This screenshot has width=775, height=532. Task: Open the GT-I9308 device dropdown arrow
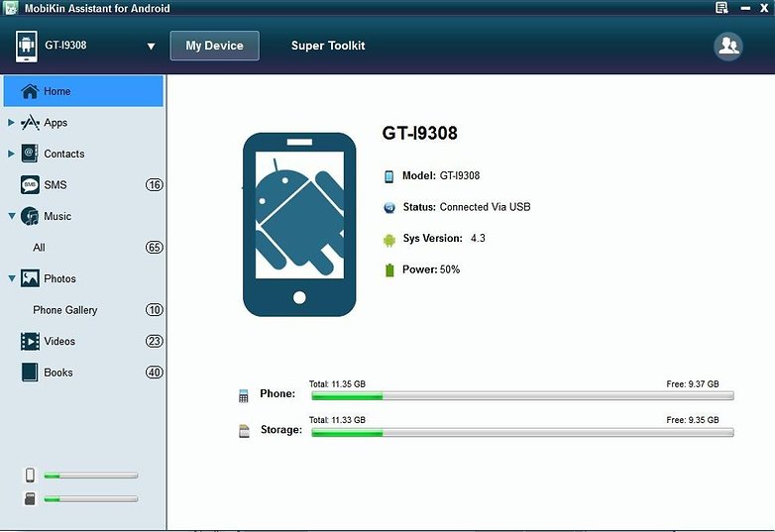151,47
